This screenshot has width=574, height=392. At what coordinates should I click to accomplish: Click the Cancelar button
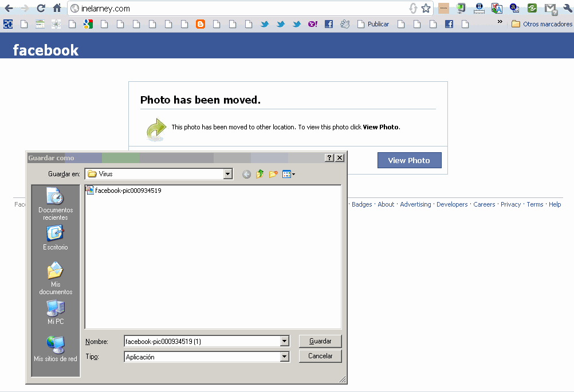(320, 356)
